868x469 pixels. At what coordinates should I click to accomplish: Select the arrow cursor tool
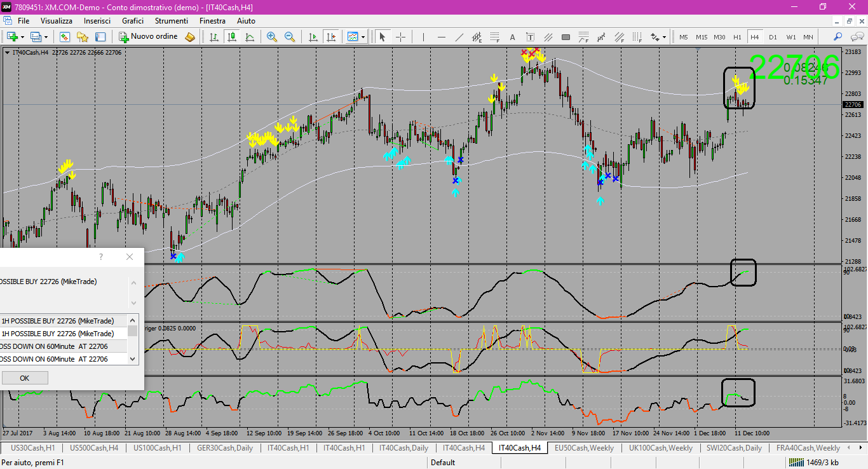tap(383, 37)
